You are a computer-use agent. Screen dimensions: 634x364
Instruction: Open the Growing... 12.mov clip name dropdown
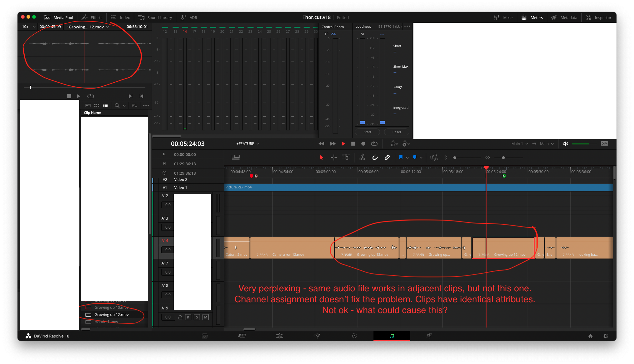click(89, 27)
